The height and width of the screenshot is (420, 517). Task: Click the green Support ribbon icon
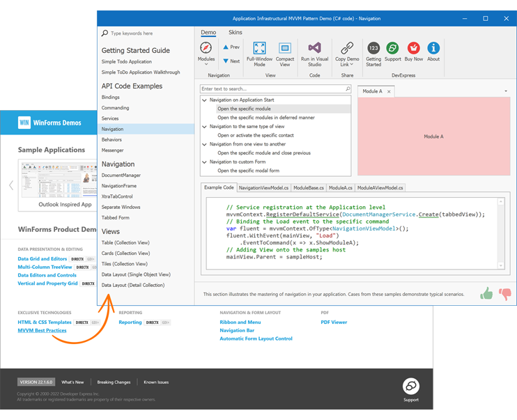click(392, 48)
